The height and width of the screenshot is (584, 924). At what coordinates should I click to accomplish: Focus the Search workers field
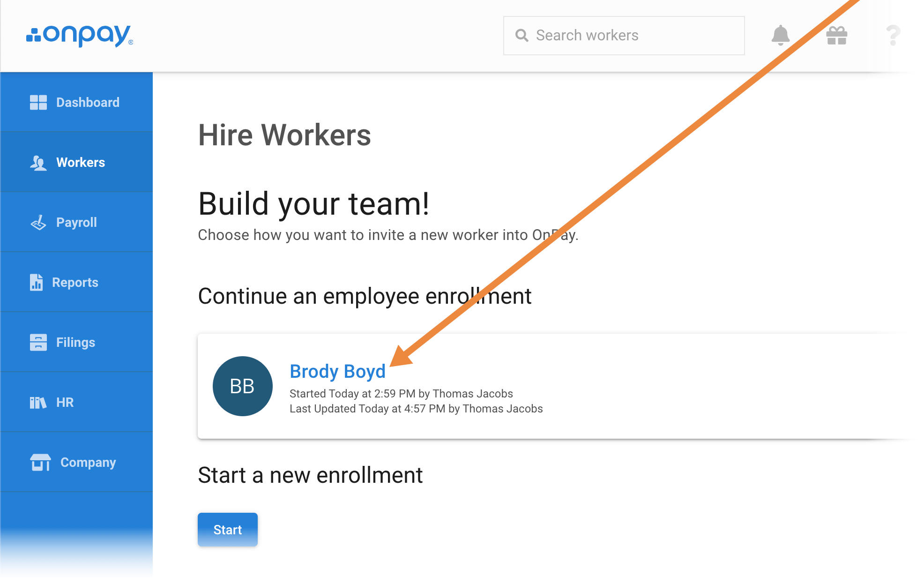(633, 36)
